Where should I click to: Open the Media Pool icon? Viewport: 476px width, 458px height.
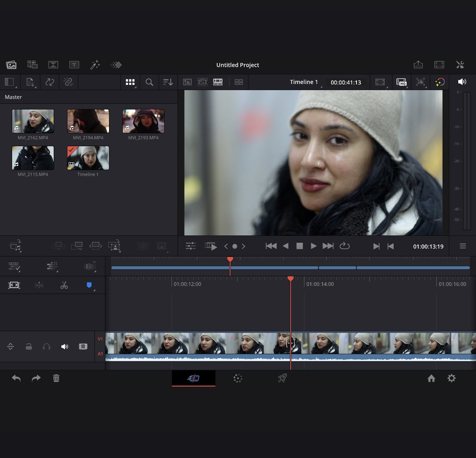(11, 65)
